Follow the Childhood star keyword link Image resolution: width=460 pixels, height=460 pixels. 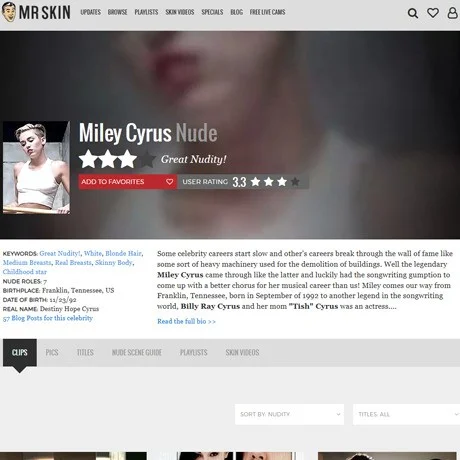pos(25,272)
